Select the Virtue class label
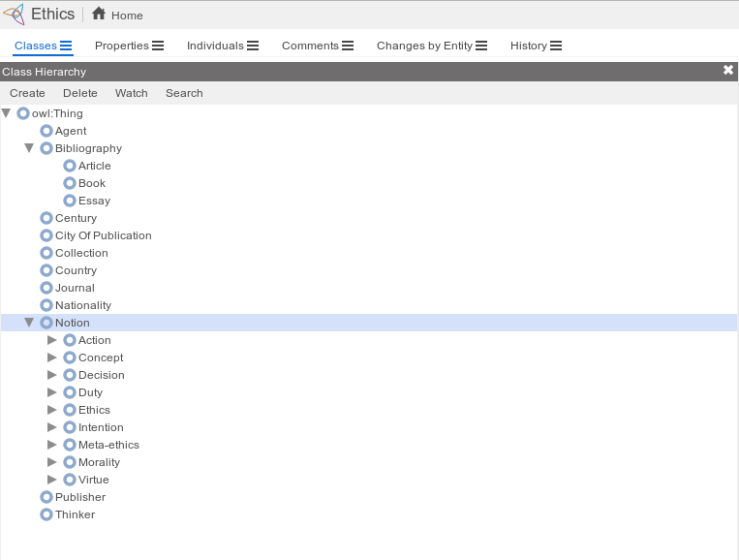Image resolution: width=739 pixels, height=560 pixels. (93, 480)
